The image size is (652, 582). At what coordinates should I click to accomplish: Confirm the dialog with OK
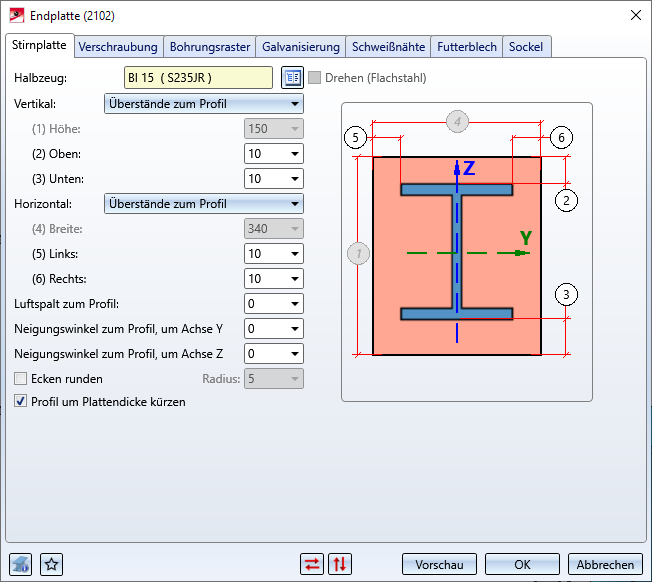522,564
